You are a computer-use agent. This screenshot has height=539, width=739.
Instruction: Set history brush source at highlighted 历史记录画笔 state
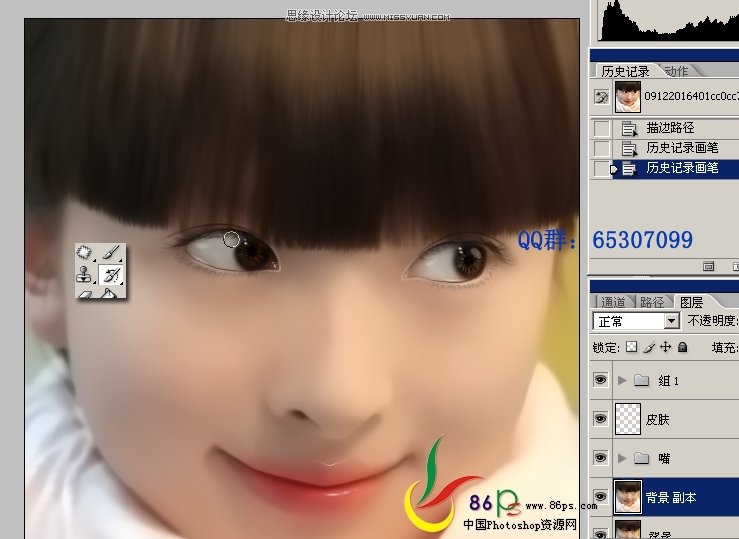(601, 168)
